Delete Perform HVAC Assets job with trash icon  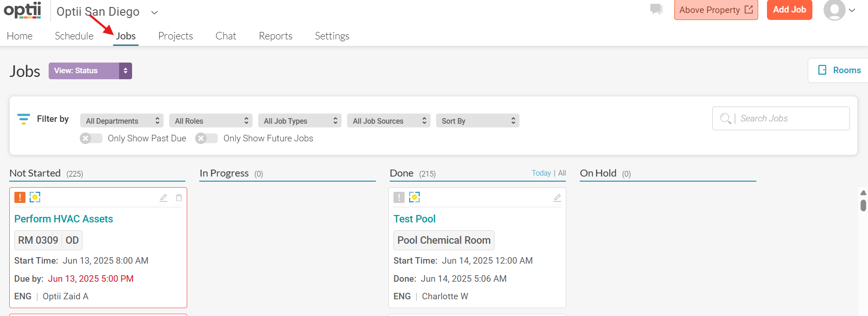coord(179,198)
